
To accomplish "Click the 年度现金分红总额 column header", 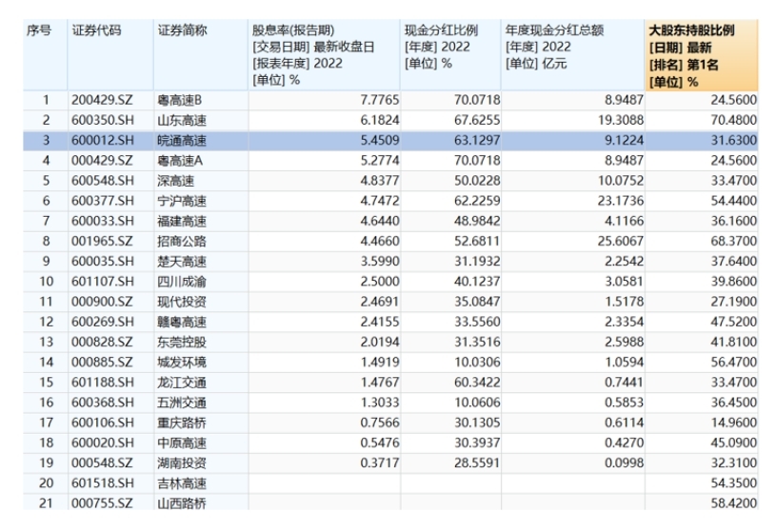I will (573, 55).
